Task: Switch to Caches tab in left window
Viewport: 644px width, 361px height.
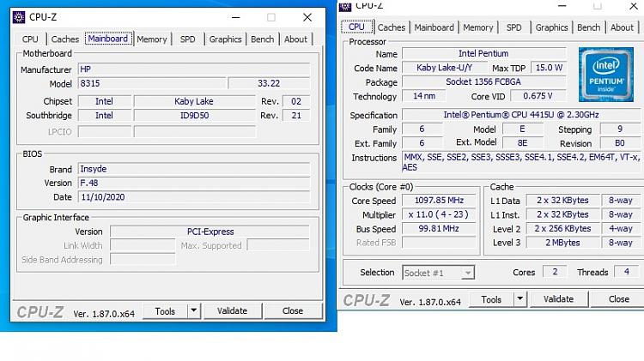Action: click(65, 39)
